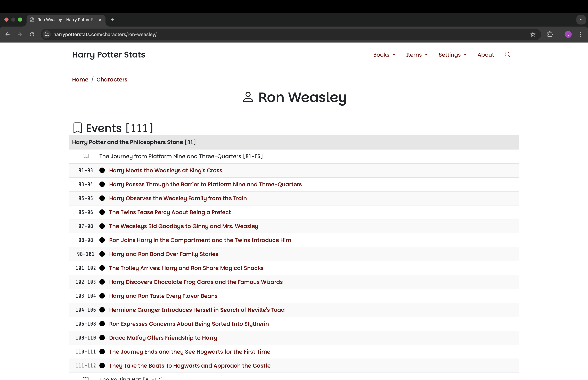Open the browser extensions puzzle icon

550,34
